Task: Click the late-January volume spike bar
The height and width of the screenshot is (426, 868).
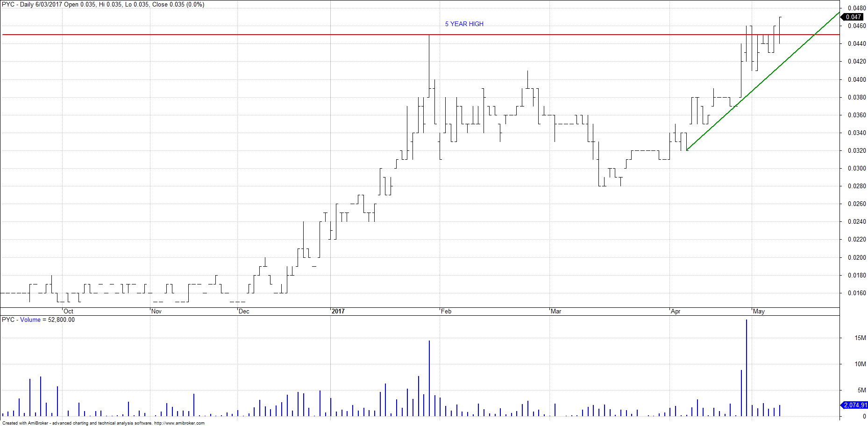Action: [429, 378]
